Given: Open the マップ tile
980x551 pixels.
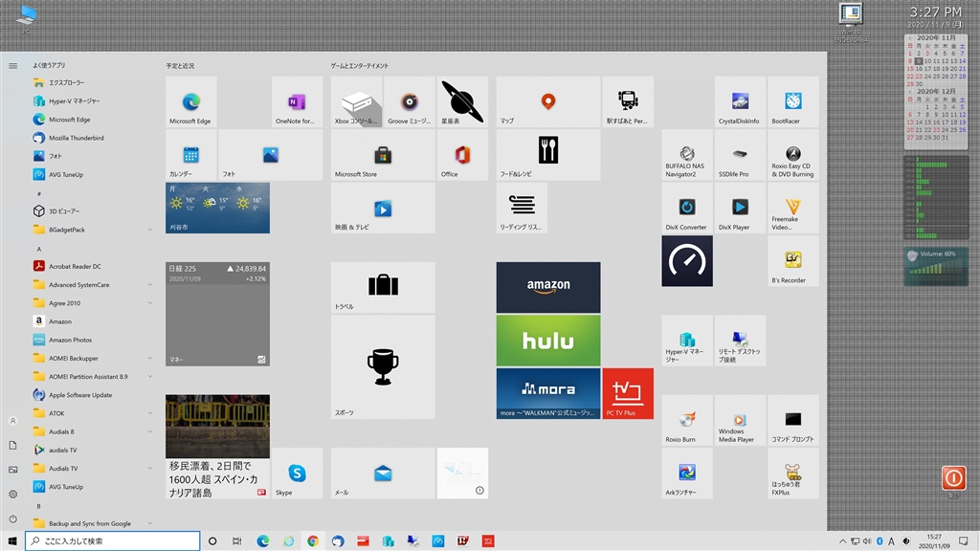Looking at the screenshot, I should (548, 102).
